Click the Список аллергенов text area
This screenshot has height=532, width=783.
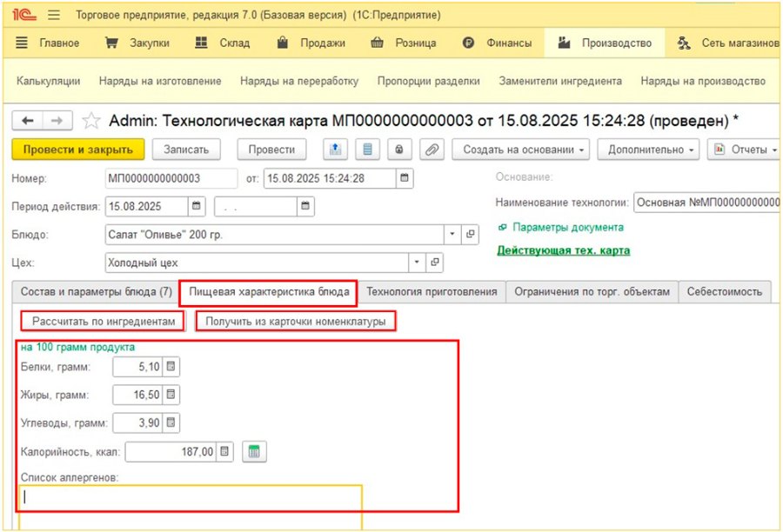click(x=191, y=507)
